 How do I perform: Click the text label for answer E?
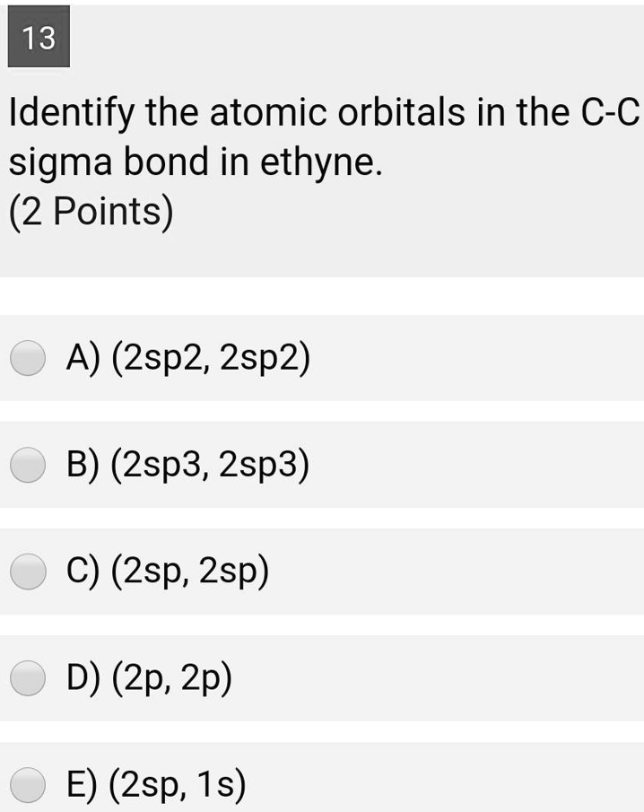coord(157,782)
